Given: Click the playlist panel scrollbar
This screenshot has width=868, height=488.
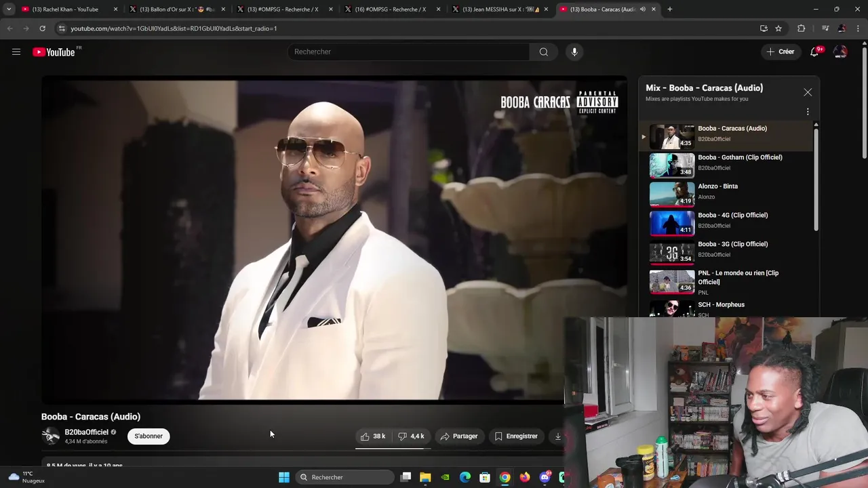Looking at the screenshot, I should (x=816, y=180).
